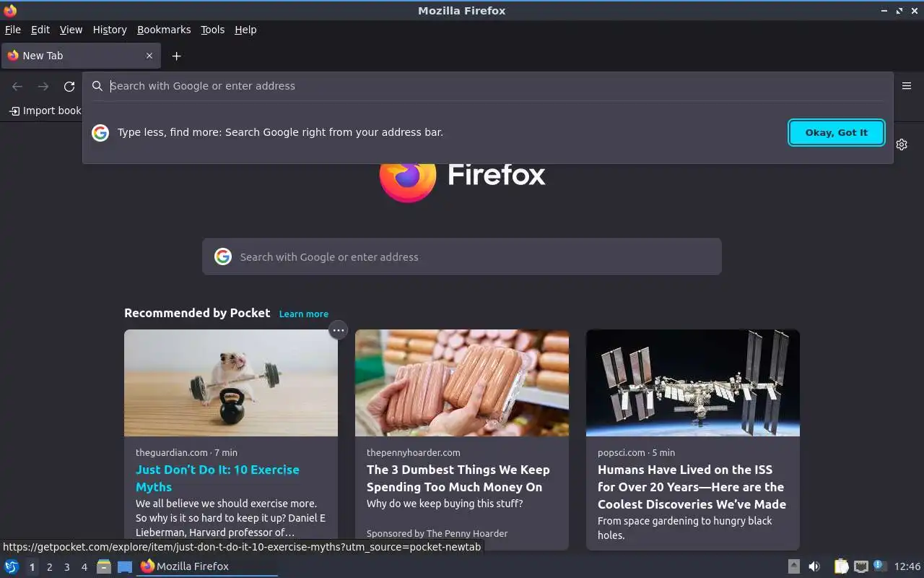Screen dimensions: 924x578
Task: Open the Firefox hamburger application menu
Action: point(907,85)
